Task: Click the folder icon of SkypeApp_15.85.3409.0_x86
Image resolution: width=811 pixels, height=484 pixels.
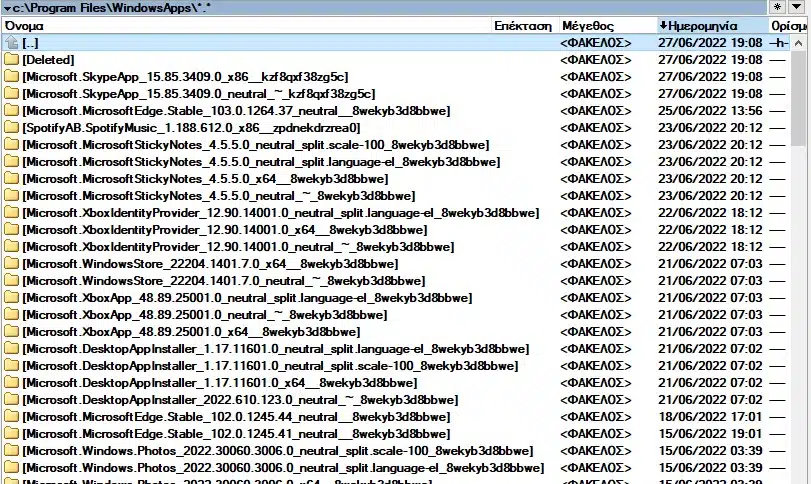Action: pos(11,77)
